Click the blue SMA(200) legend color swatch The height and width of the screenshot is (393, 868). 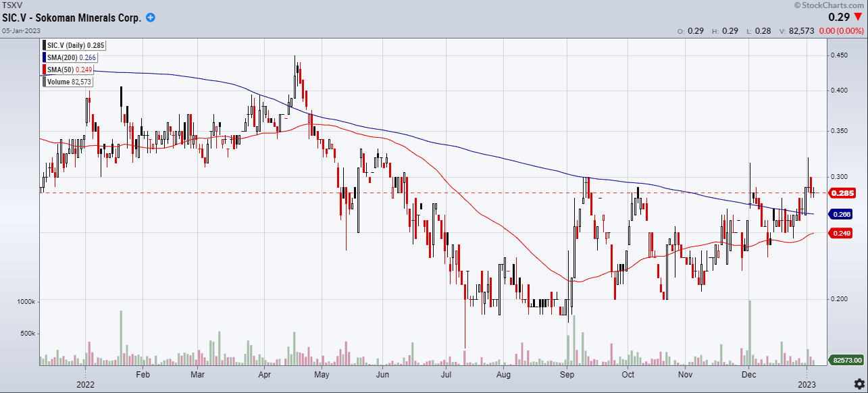(44, 57)
